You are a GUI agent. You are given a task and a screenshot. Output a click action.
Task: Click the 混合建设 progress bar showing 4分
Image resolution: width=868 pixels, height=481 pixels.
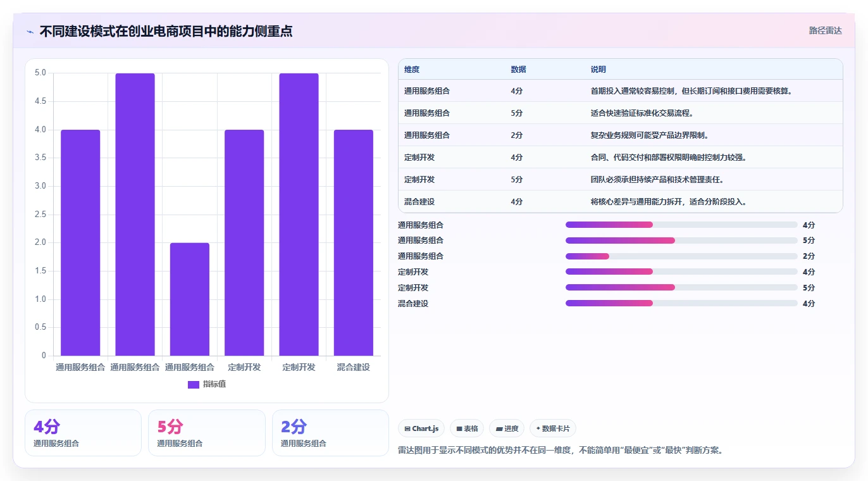coord(681,304)
